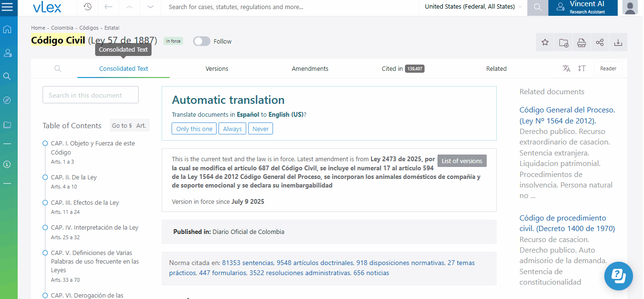Click the Search in this document field
The image size is (644, 299).
tap(90, 95)
